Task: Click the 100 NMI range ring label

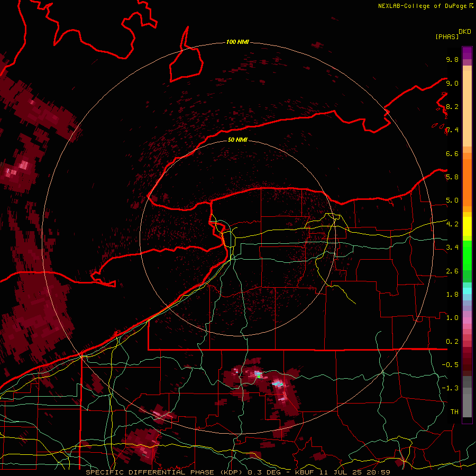Action: coord(237,42)
